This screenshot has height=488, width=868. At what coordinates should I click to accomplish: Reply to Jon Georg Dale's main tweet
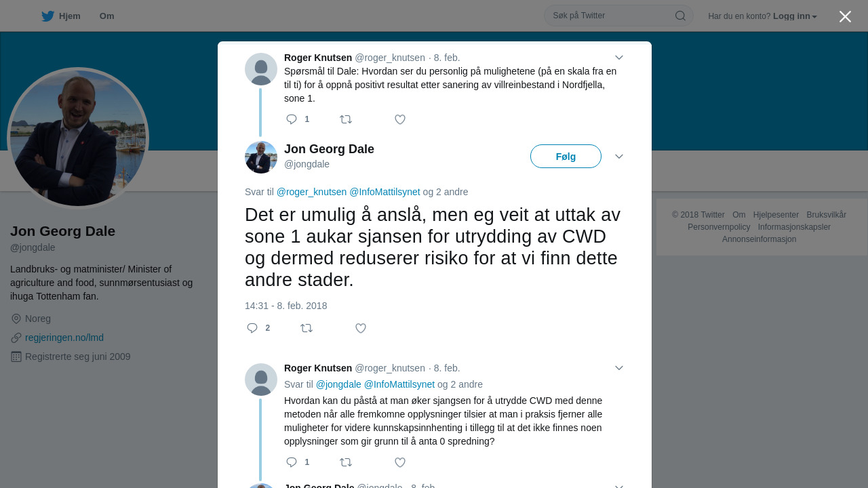point(252,328)
